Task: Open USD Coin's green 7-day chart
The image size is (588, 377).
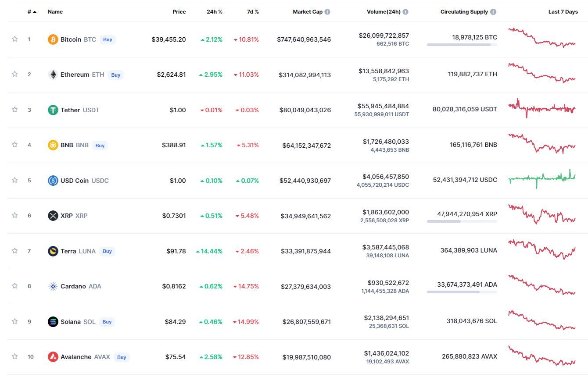Action: (542, 178)
